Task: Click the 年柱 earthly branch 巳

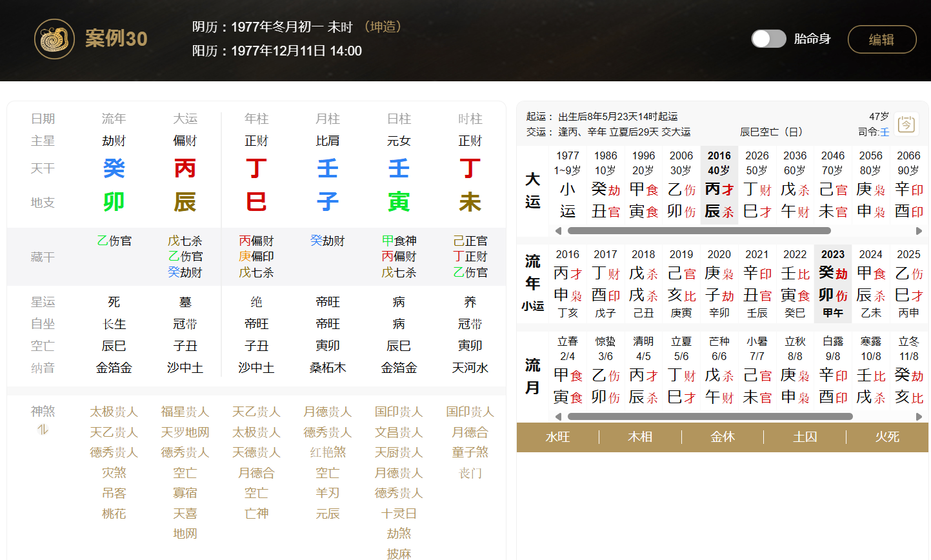Action: tap(256, 202)
